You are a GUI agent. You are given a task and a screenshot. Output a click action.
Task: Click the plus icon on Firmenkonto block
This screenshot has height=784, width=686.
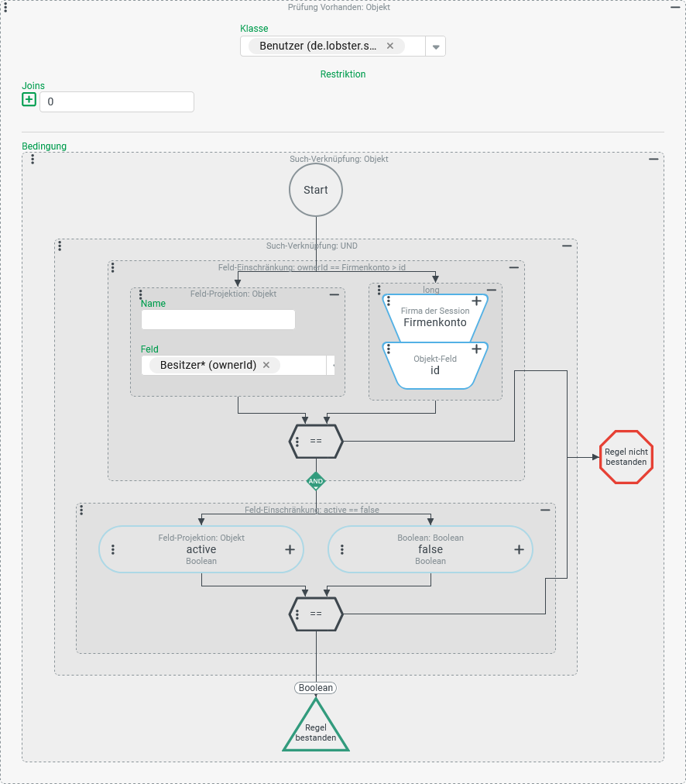pyautogui.click(x=477, y=301)
